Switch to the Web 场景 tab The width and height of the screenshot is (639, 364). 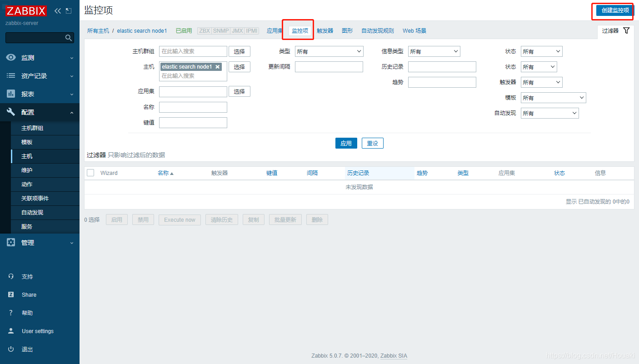point(414,30)
